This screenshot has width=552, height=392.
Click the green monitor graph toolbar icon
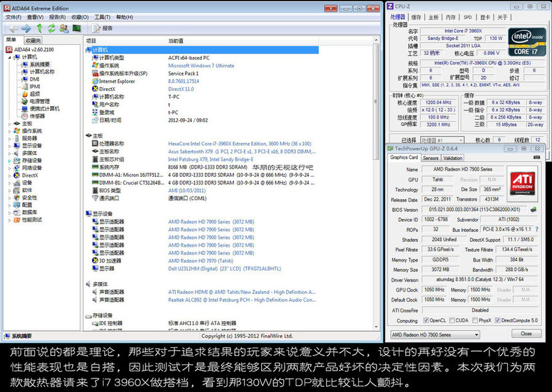click(x=77, y=29)
